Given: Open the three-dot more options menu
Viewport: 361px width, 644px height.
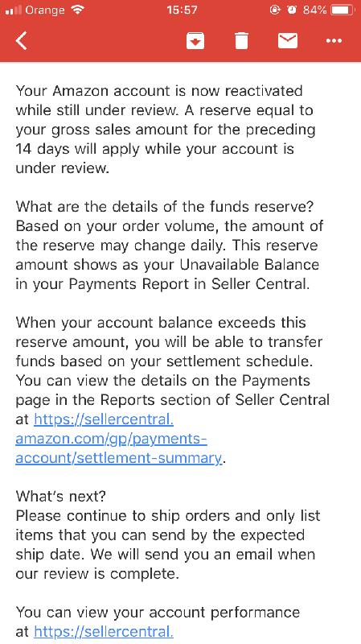Looking at the screenshot, I should (334, 41).
